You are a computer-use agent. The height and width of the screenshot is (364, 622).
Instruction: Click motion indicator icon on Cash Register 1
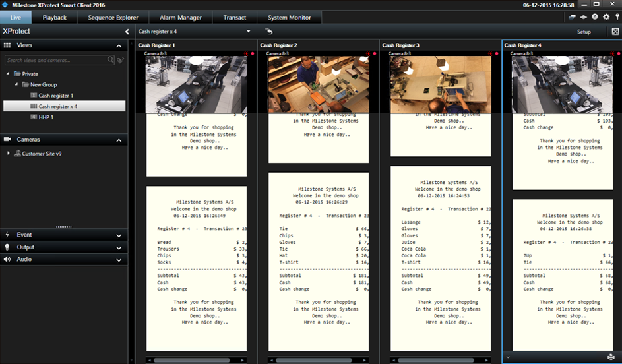[x=246, y=53]
